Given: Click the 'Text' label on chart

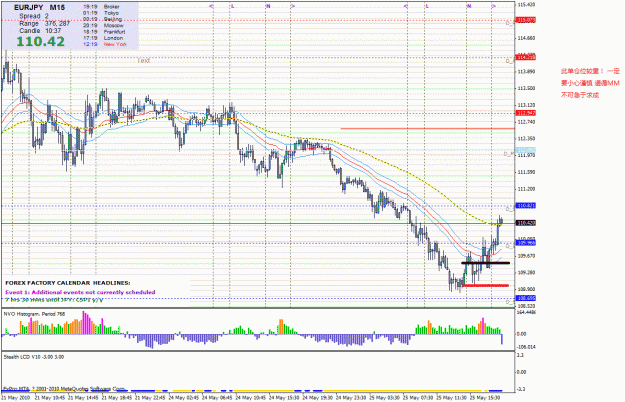Looking at the screenshot, I should coord(143,61).
